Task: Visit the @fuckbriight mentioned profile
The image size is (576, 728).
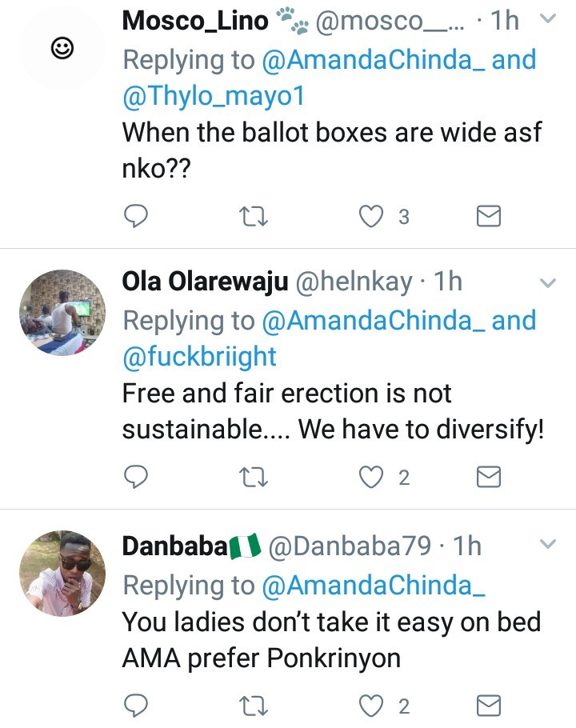Action: [199, 356]
